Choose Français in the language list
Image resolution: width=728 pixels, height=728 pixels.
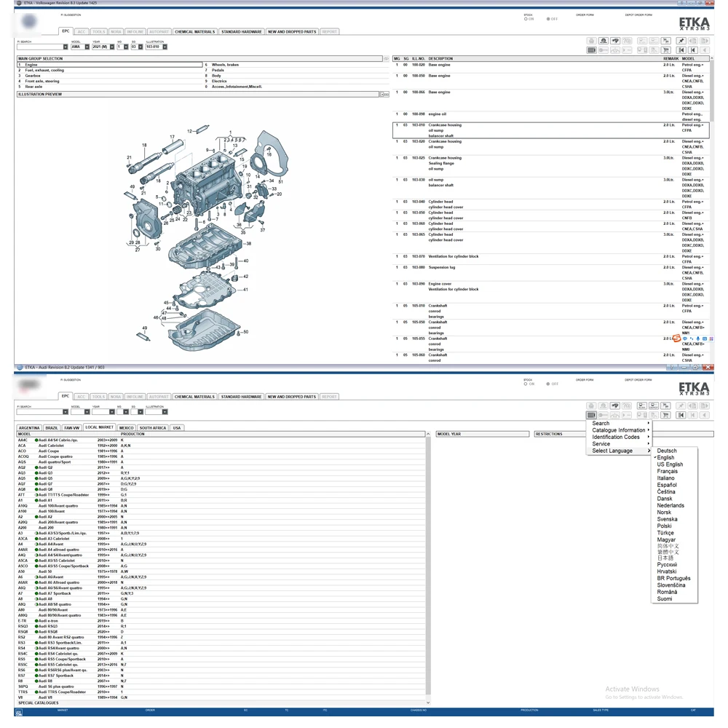click(x=667, y=471)
